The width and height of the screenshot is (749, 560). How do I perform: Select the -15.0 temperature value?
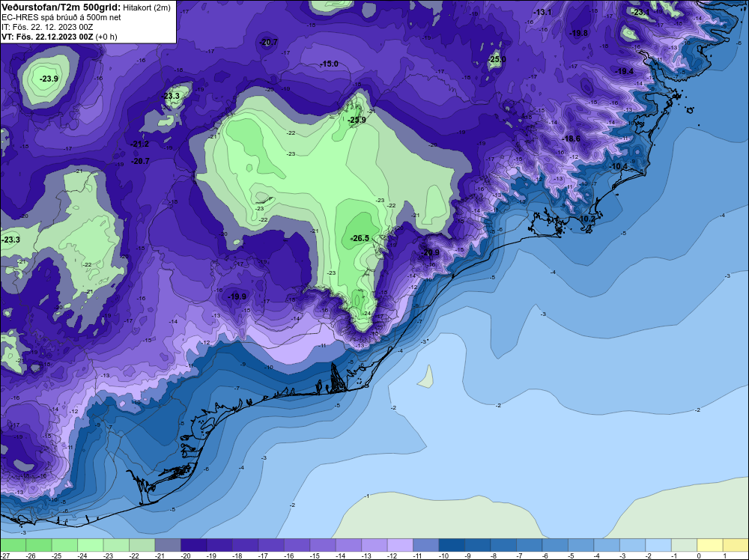click(x=329, y=64)
